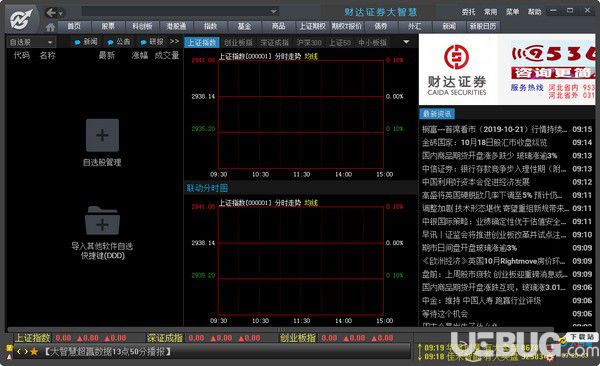Screen dimensions: 600x366
Task: Go back using the left arrow icon
Action: (51, 13)
